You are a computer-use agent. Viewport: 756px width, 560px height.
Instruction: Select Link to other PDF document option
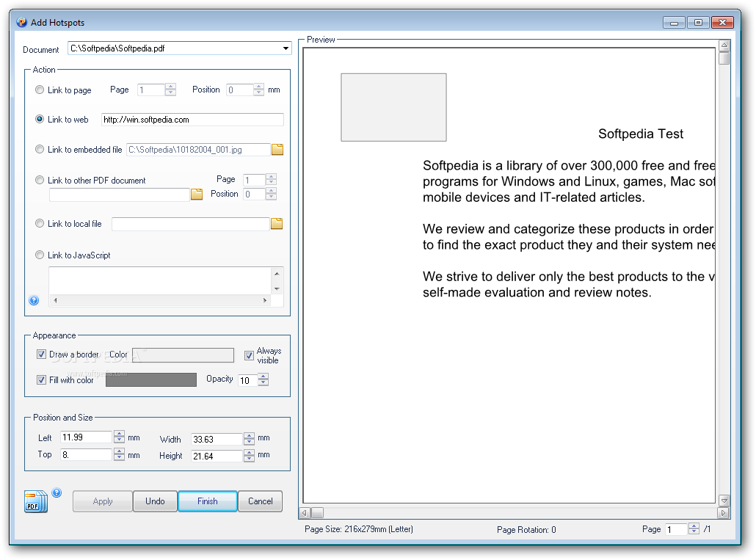pyautogui.click(x=40, y=180)
